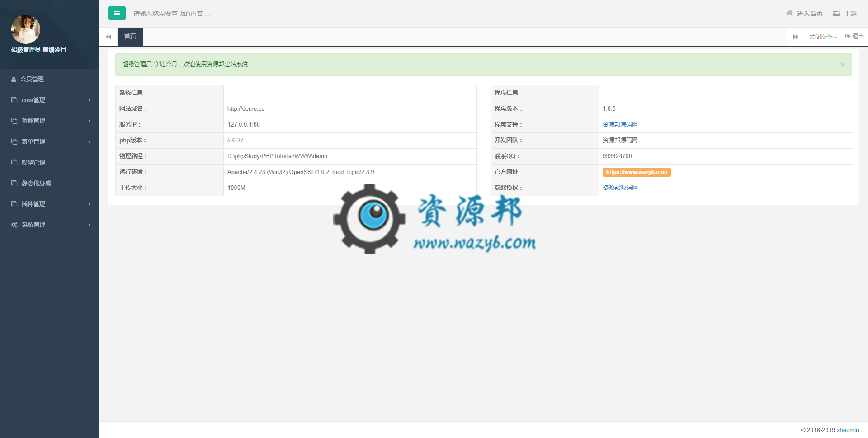Screen dimensions: 868x438
Task: Expand the 系统管理 chevron
Action: coord(90,225)
